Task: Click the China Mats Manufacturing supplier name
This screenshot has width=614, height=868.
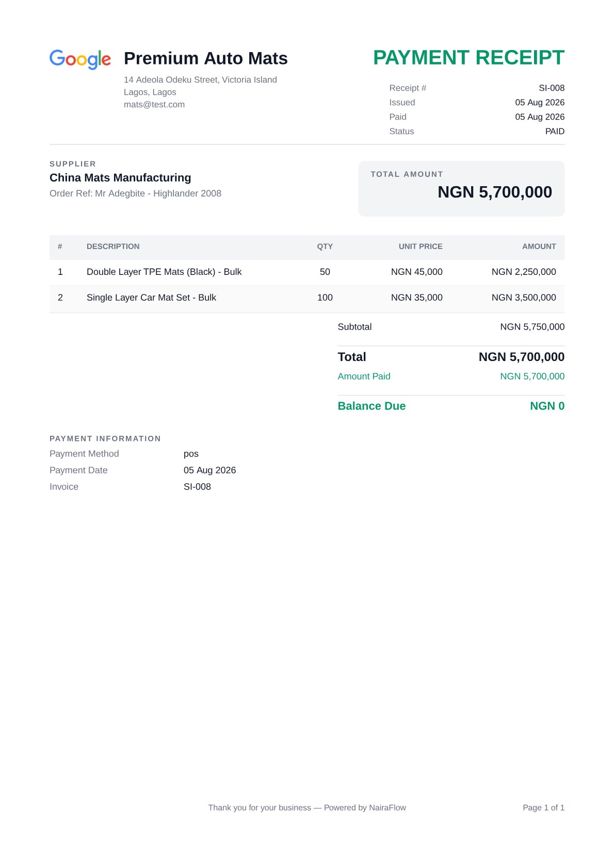Action: pyautogui.click(x=120, y=178)
